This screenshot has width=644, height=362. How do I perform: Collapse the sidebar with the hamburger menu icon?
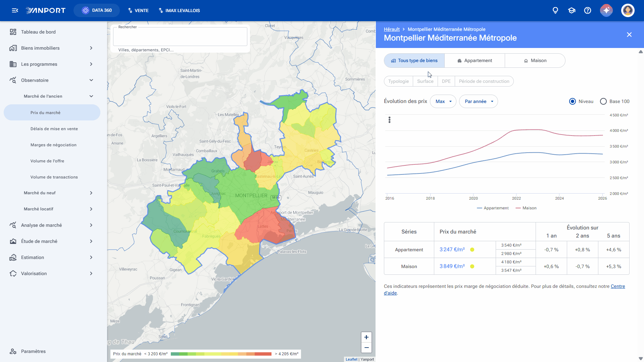15,10
